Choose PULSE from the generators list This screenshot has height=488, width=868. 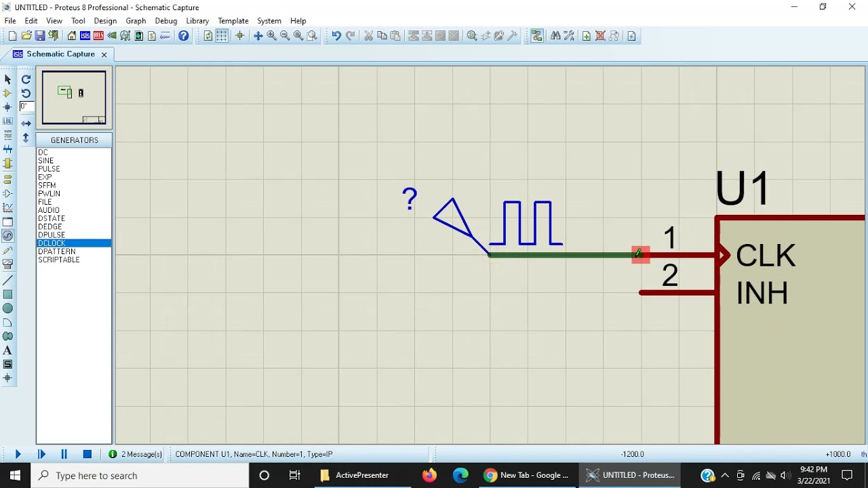pyautogui.click(x=50, y=169)
